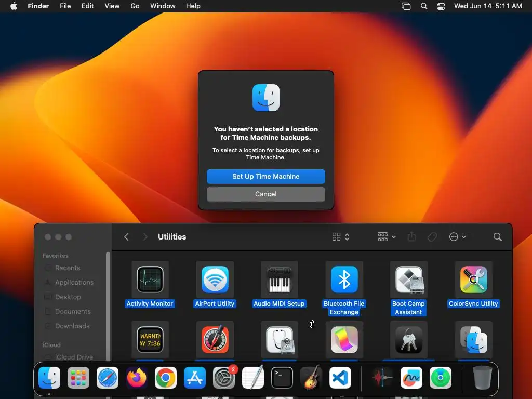Viewport: 532px width, 399px height.
Task: Open Freeform from the Dock
Action: [x=411, y=378]
